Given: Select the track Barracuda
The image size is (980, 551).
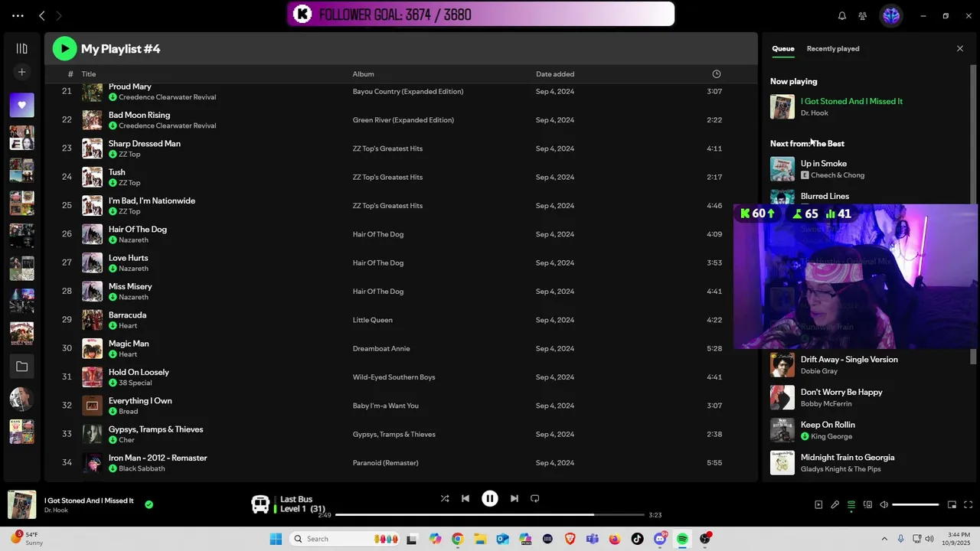Looking at the screenshot, I should click(127, 315).
